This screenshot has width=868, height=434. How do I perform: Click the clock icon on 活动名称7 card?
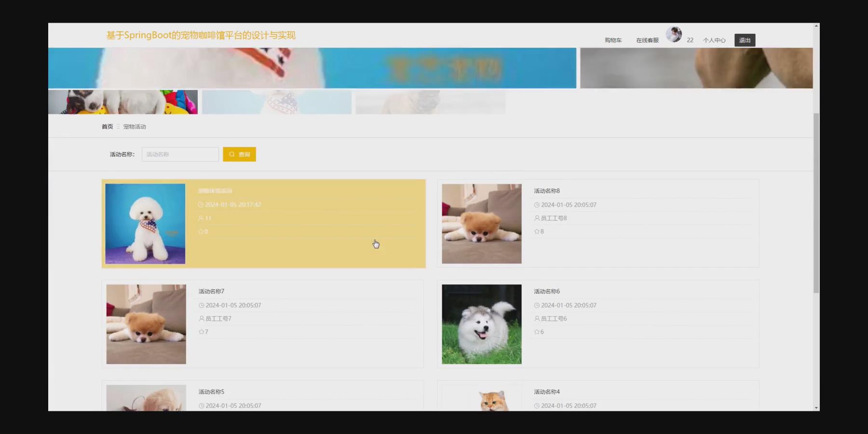pyautogui.click(x=201, y=305)
